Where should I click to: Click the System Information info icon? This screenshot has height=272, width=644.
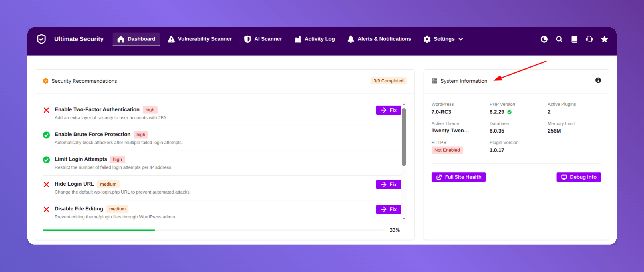click(598, 80)
